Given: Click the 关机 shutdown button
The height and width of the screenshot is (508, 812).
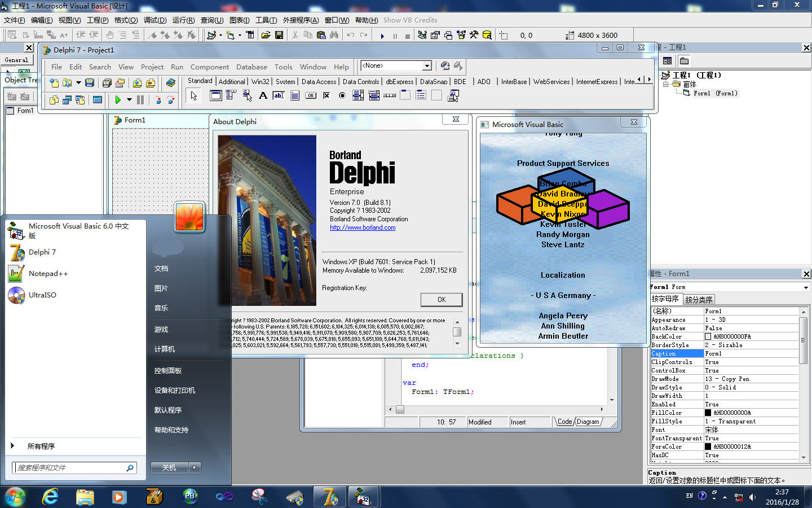Looking at the screenshot, I should tap(169, 467).
